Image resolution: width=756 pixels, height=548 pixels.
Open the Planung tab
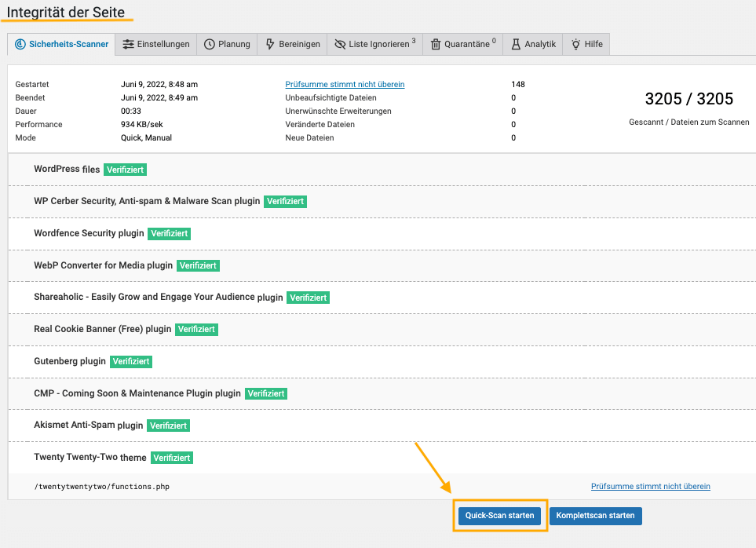coord(227,44)
